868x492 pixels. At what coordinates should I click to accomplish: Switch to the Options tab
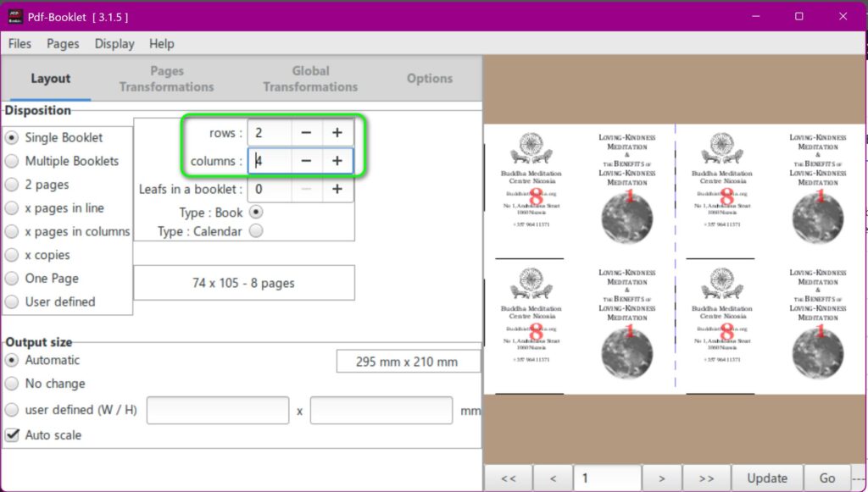click(430, 79)
